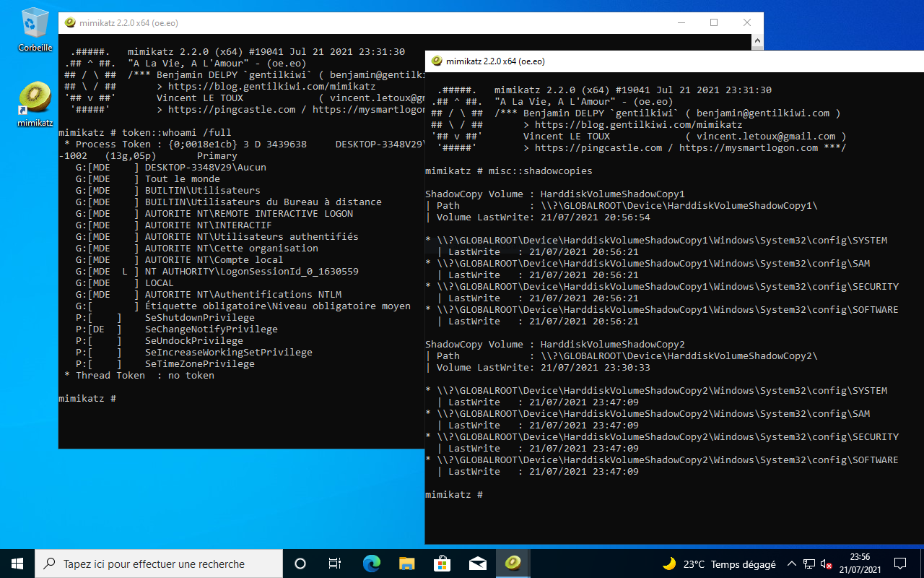Click 'DESKTOP-3348V29\Aucun' group line

coord(171,168)
